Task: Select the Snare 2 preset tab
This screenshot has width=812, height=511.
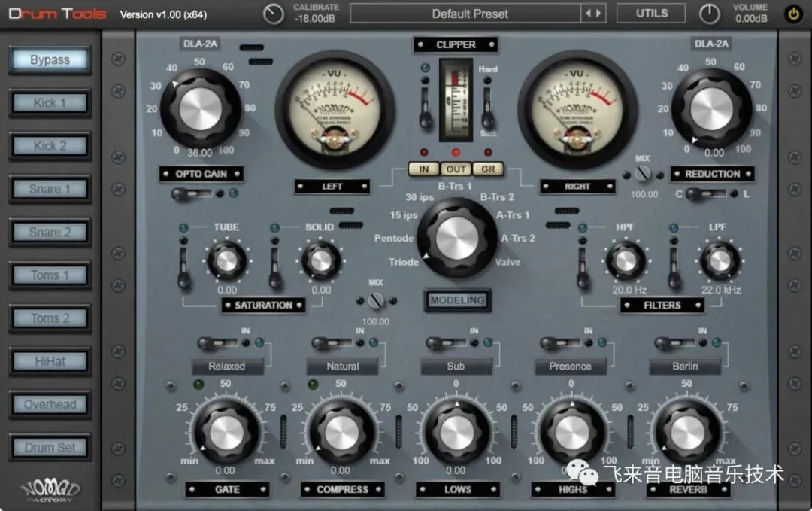Action: 50,233
